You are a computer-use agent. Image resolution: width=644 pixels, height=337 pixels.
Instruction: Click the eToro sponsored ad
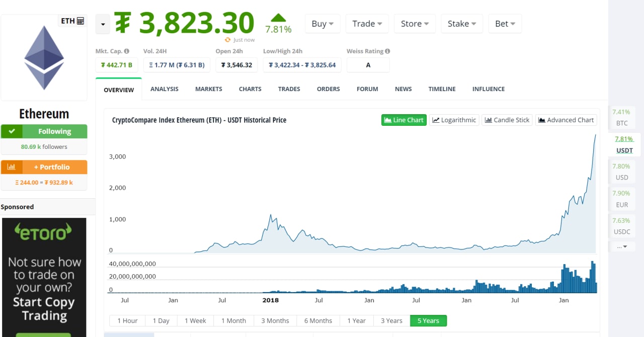pyautogui.click(x=44, y=277)
